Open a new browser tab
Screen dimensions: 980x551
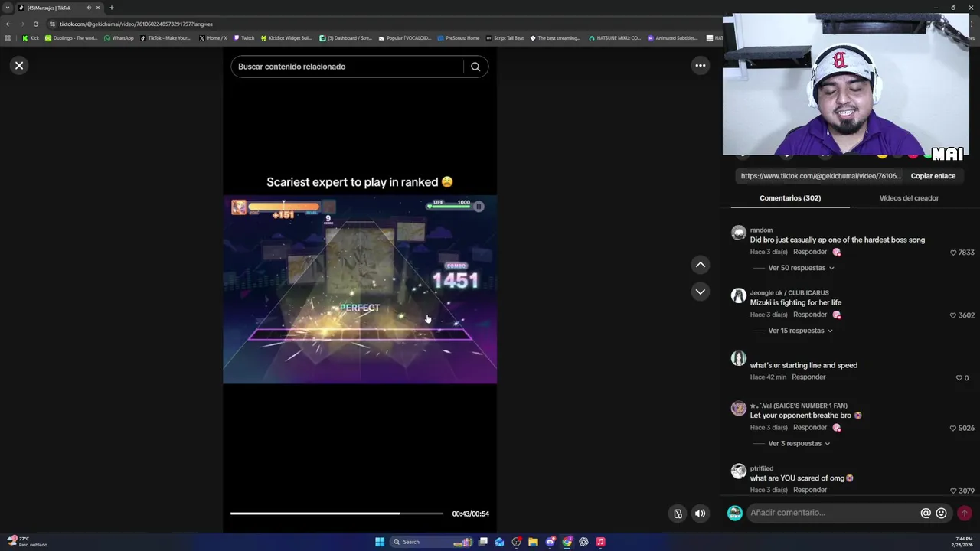[111, 8]
